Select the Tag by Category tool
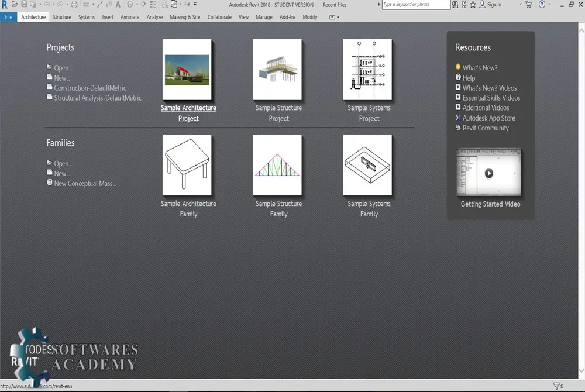 (x=109, y=4)
